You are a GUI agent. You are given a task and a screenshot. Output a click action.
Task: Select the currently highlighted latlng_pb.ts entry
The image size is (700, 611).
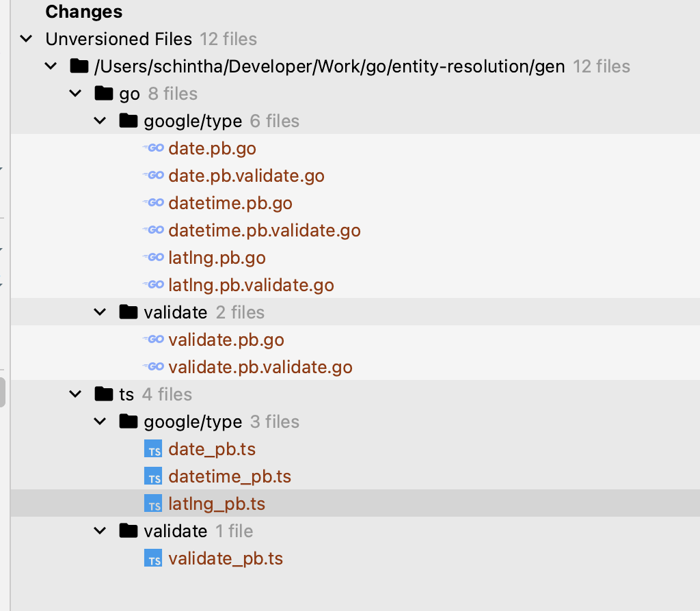[217, 504]
